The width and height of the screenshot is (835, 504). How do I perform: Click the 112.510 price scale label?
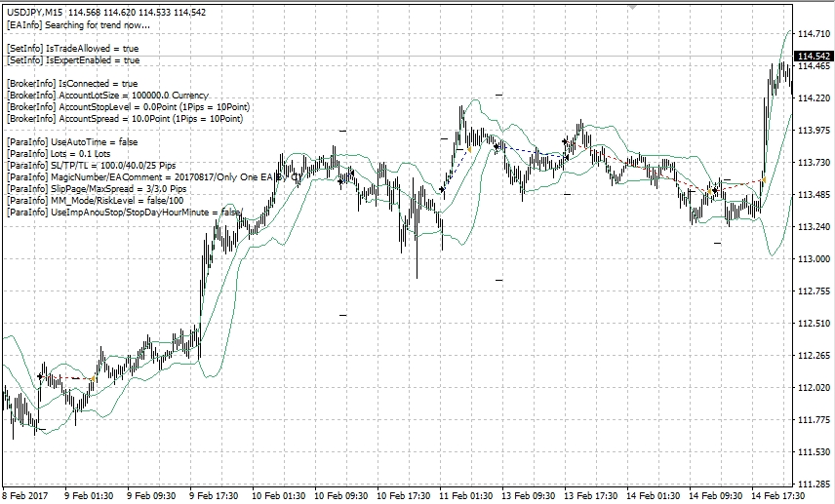814,324
